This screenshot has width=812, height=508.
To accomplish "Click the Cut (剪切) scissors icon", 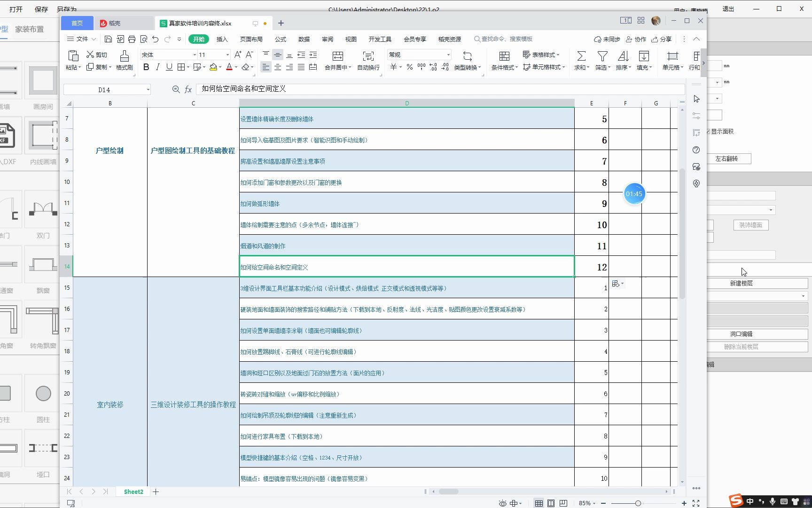I will [90, 55].
